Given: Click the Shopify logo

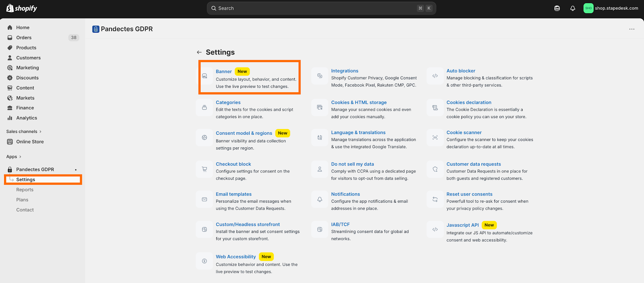Looking at the screenshot, I should pos(22,8).
